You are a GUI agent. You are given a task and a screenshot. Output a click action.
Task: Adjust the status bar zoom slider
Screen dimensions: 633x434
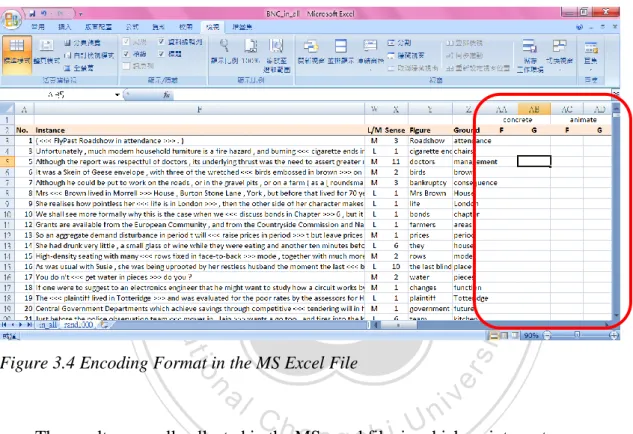tap(577, 335)
